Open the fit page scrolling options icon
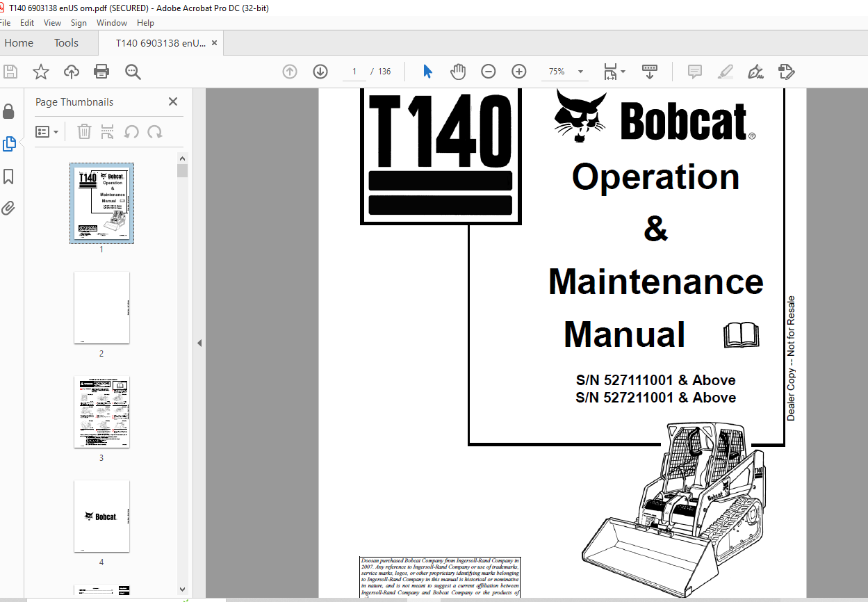This screenshot has width=868, height=602. (614, 72)
